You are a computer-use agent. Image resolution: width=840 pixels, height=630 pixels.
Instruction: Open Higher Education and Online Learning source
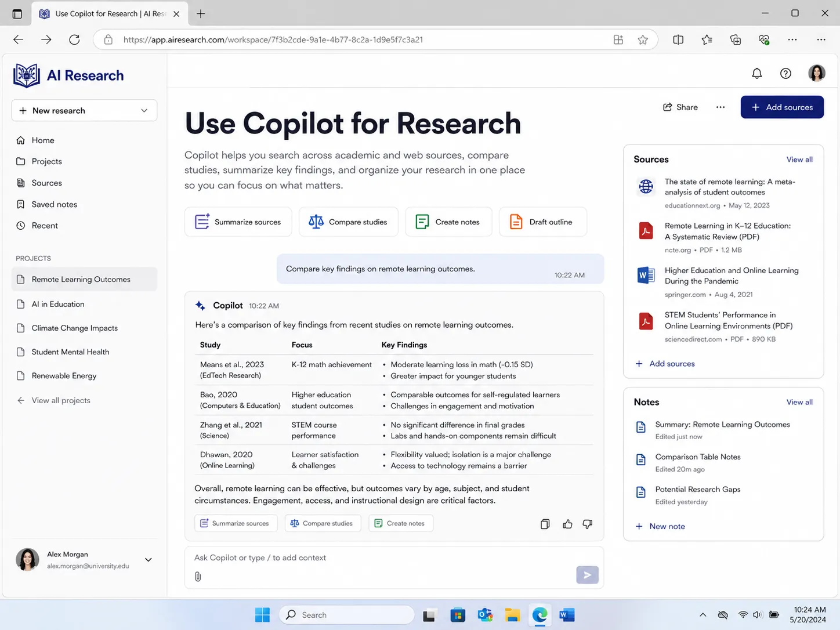(x=723, y=282)
